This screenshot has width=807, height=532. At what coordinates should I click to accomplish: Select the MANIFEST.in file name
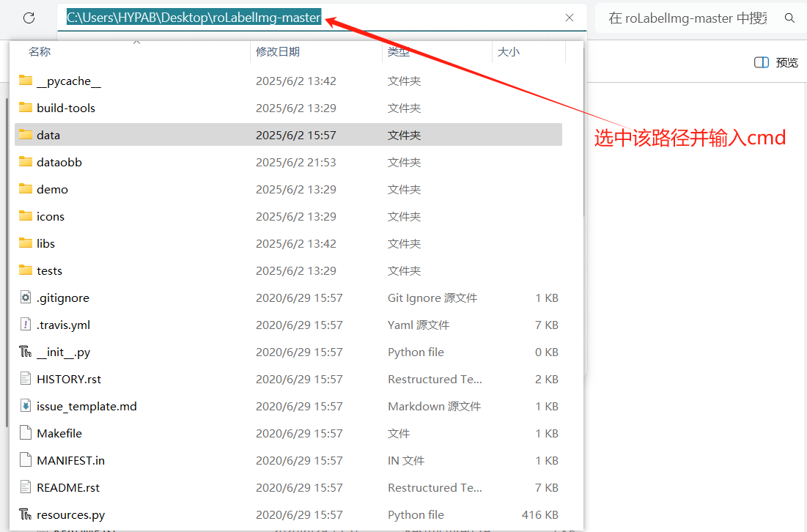[x=70, y=460]
